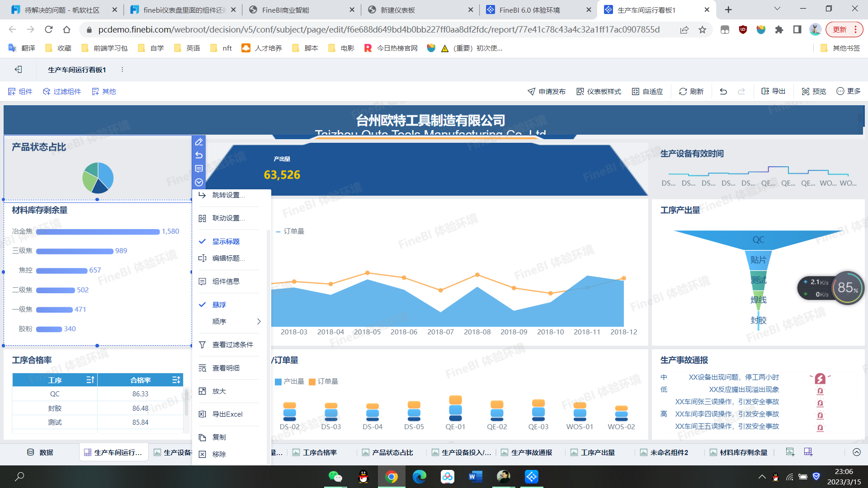
Task: Click the redo arrow in dashboard toolbar
Action: click(741, 91)
